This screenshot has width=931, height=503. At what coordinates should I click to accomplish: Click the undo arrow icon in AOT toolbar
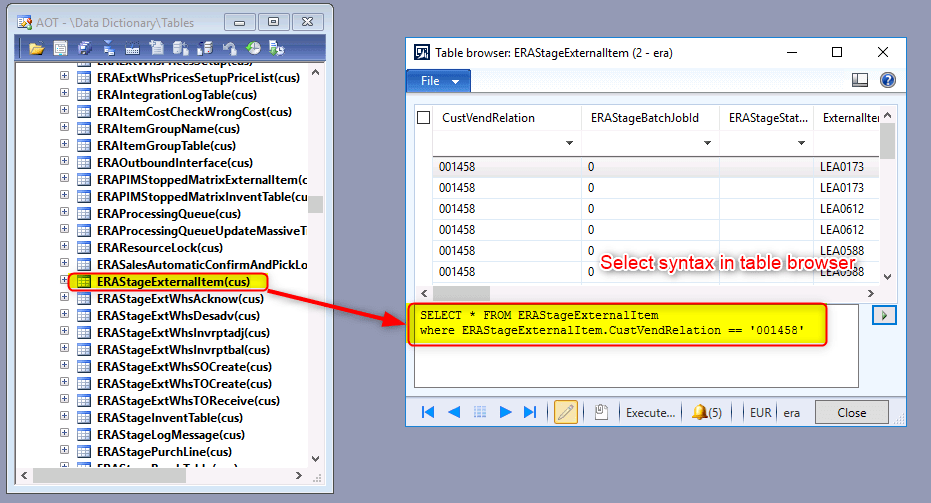230,48
